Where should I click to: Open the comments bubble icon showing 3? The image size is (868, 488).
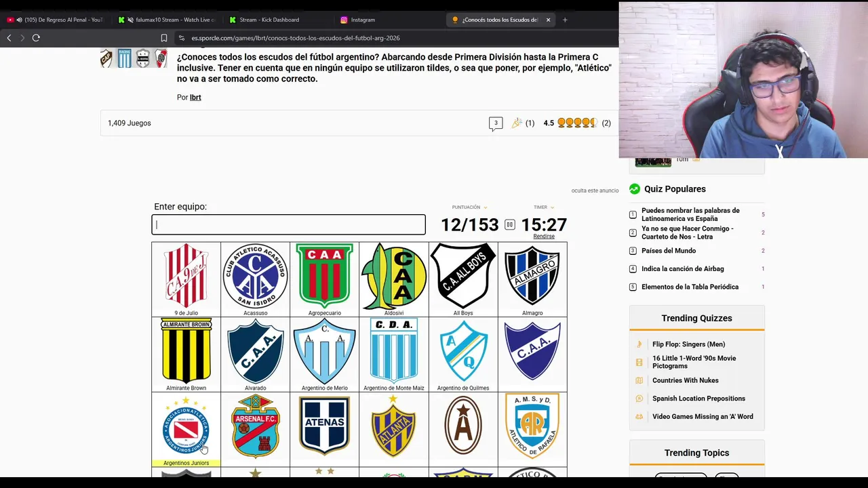[496, 123]
